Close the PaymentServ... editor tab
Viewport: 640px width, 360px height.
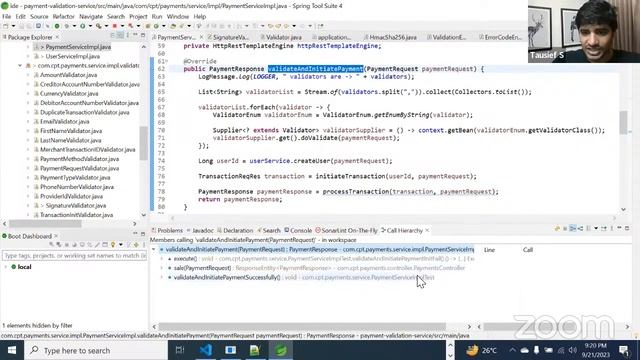pyautogui.click(x=201, y=37)
